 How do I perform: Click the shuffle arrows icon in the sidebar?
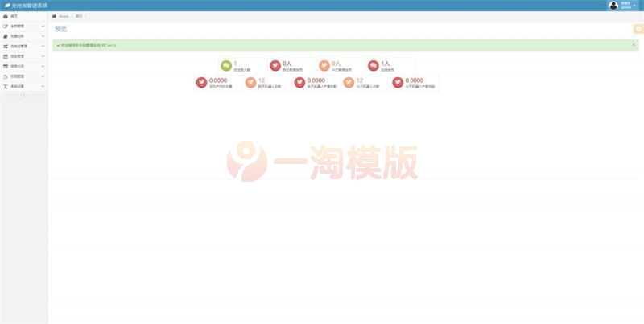[x=6, y=47]
